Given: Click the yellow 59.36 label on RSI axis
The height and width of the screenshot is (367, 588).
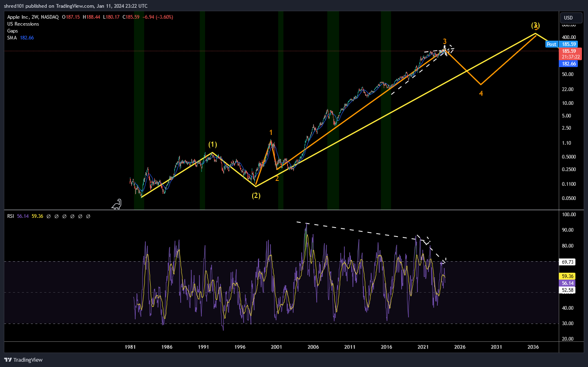Looking at the screenshot, I should tap(568, 276).
